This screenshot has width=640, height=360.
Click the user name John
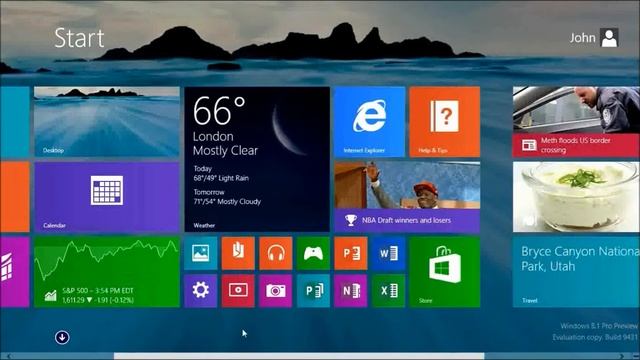(582, 38)
